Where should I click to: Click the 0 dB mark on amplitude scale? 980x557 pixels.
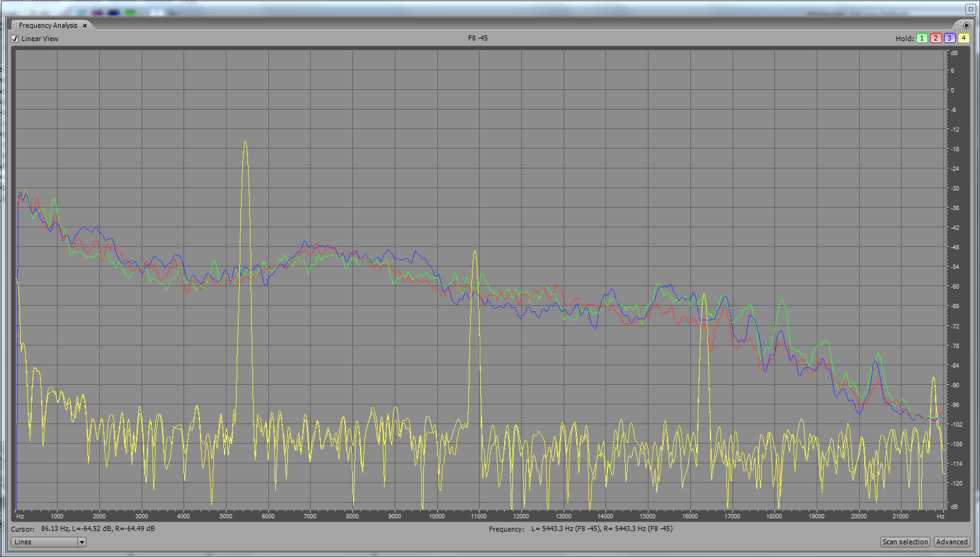tap(952, 91)
